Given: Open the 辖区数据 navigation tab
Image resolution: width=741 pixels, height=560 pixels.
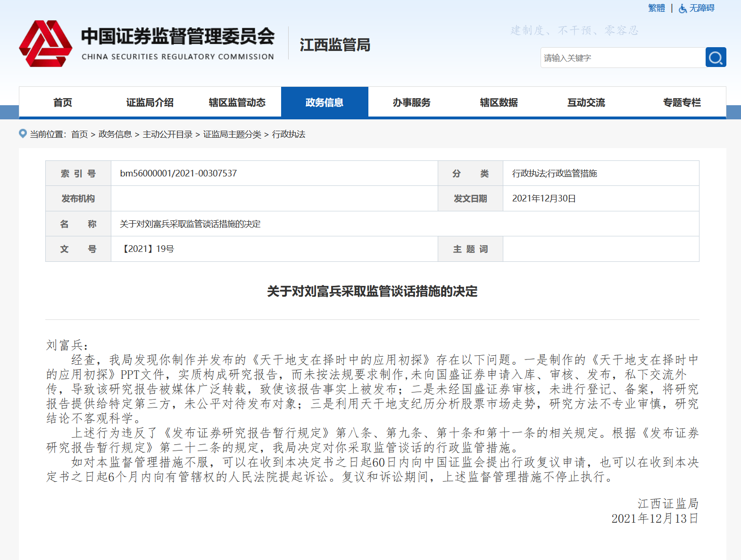Looking at the screenshot, I should [x=499, y=102].
